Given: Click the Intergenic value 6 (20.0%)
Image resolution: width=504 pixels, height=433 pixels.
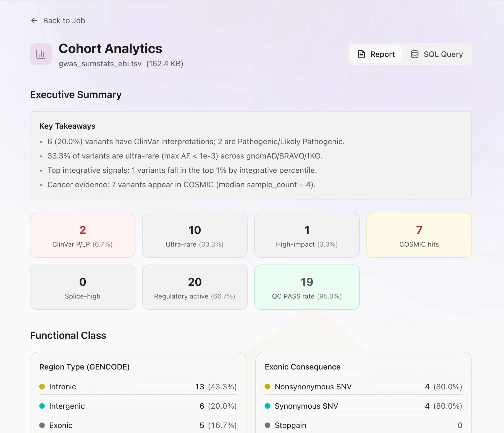Looking at the screenshot, I should [x=218, y=406].
